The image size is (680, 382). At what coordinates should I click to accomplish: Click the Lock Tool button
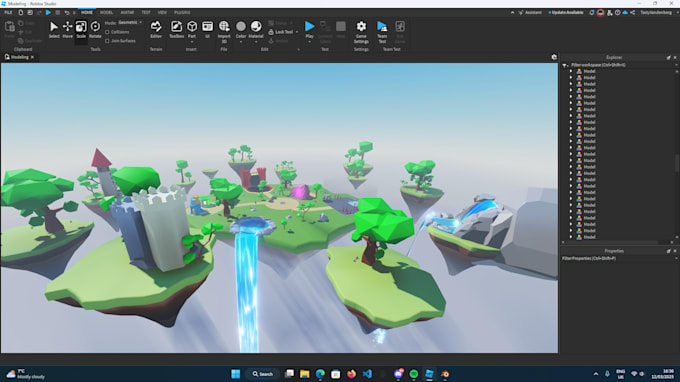coord(281,32)
